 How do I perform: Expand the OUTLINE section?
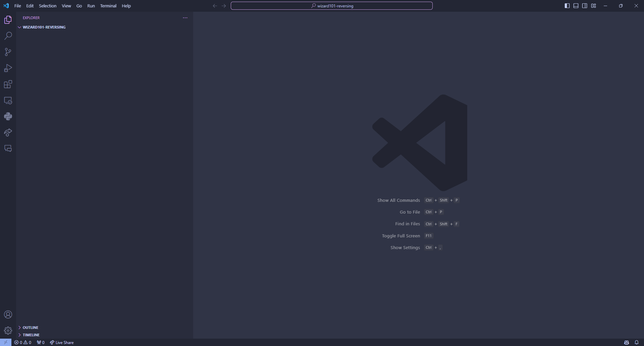pos(104,328)
